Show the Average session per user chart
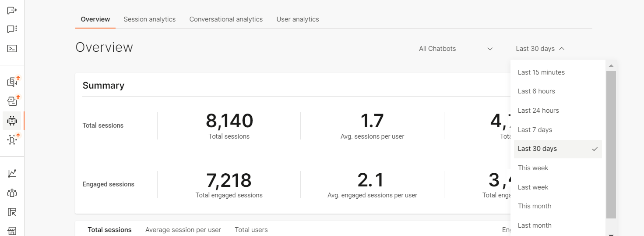Image resolution: width=644 pixels, height=236 pixels. tap(183, 230)
